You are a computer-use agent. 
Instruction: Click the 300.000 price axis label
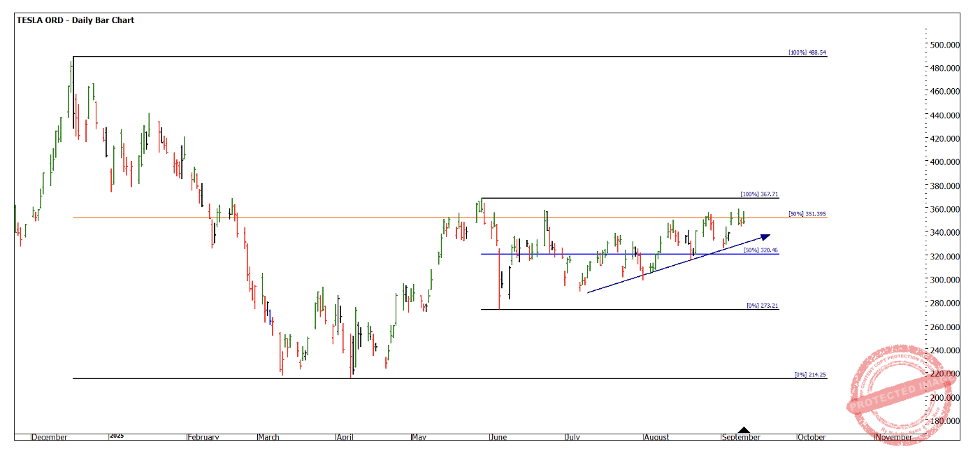(x=942, y=280)
